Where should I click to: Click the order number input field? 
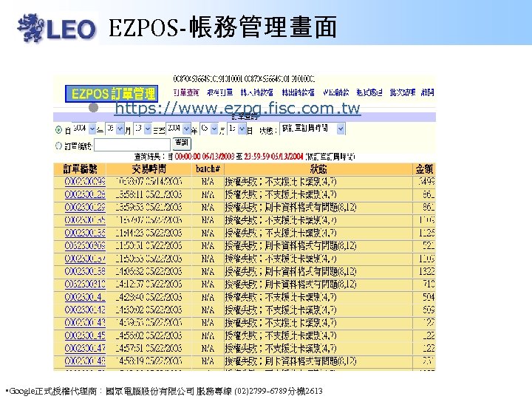click(132, 145)
